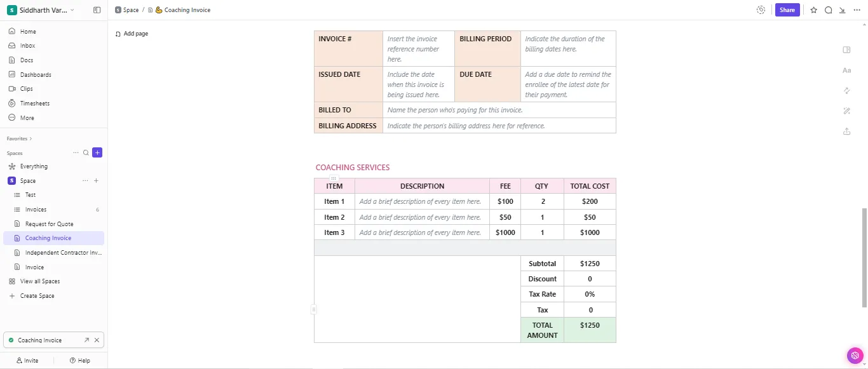Viewport: 868px width, 369px height.
Task: Open the export share icon on right
Action: (x=846, y=131)
